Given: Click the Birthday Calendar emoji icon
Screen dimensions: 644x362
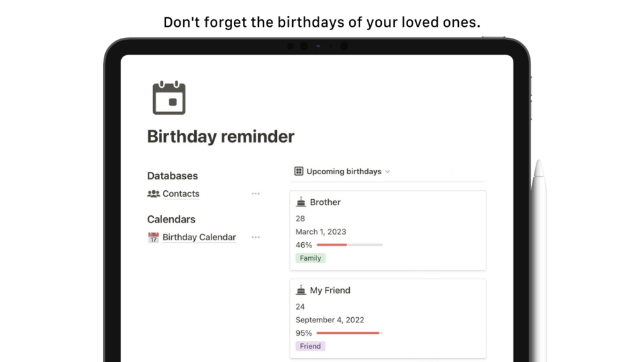Looking at the screenshot, I should [x=153, y=237].
